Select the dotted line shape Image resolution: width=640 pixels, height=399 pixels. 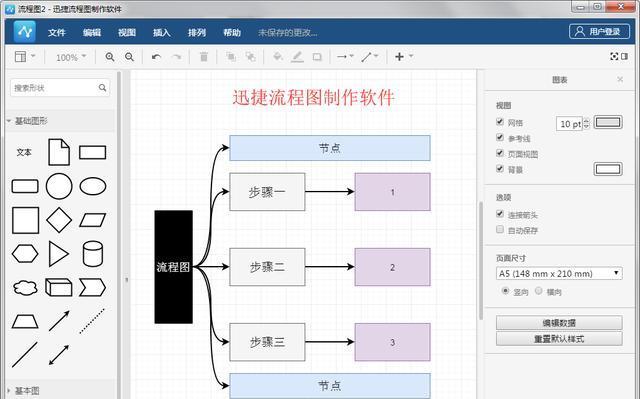click(x=92, y=321)
